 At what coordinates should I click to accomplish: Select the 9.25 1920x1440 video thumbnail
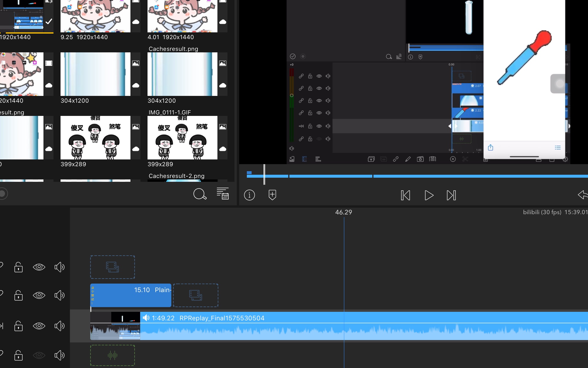95,16
